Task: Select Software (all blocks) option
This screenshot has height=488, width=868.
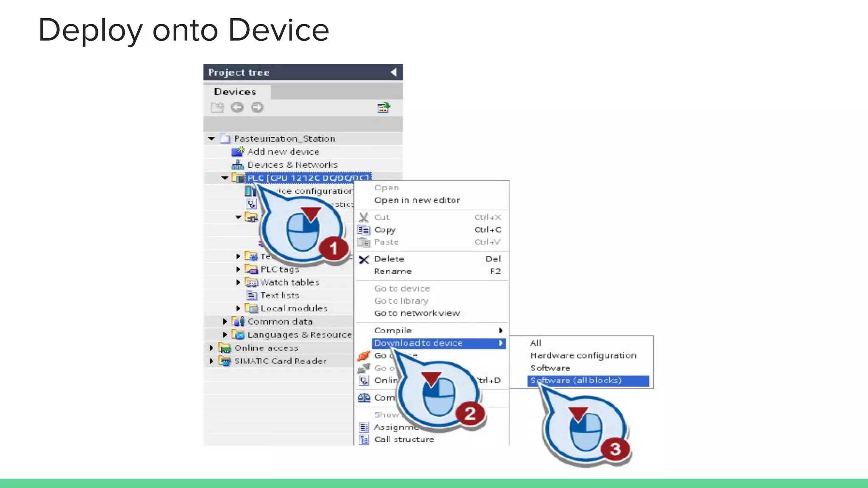Action: pos(588,381)
